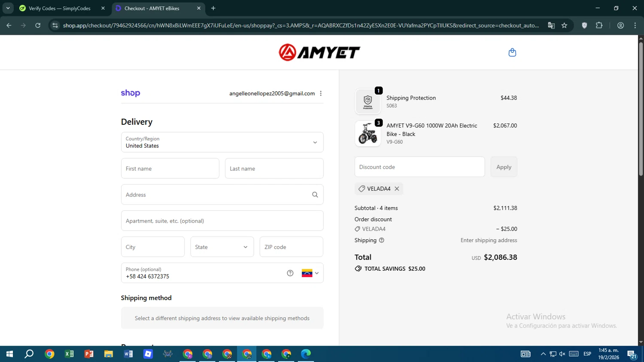
Task: Show hidden system tray icons
Action: (543, 354)
